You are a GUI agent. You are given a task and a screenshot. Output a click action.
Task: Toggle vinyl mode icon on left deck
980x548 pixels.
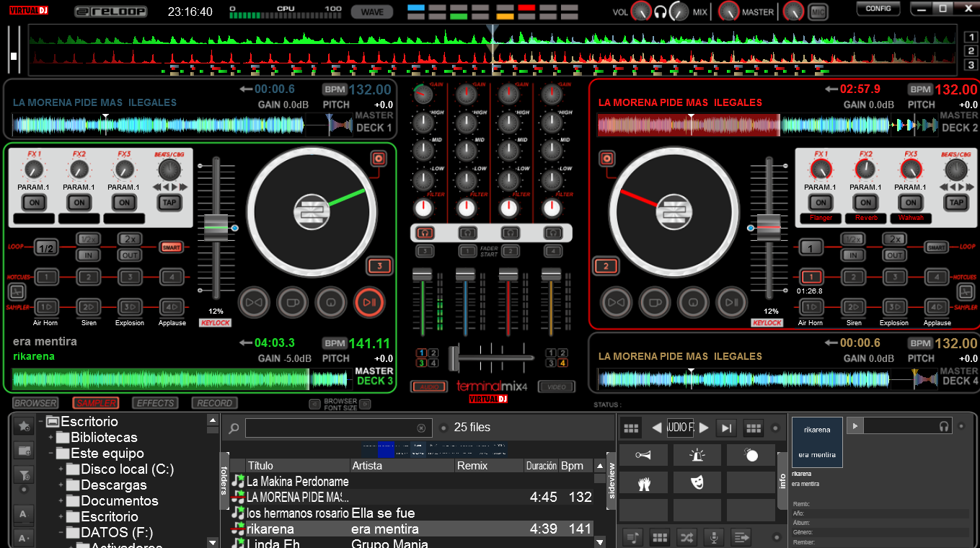(x=379, y=159)
